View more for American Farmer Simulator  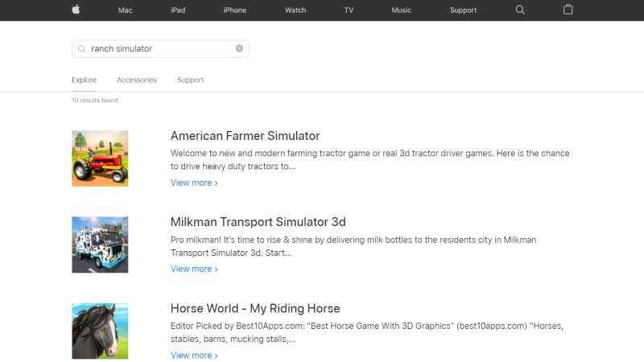coord(194,183)
